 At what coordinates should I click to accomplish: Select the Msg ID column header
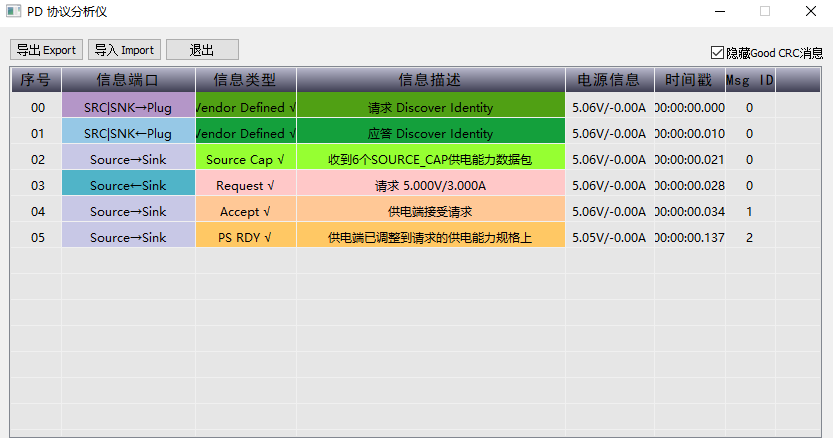click(x=750, y=80)
